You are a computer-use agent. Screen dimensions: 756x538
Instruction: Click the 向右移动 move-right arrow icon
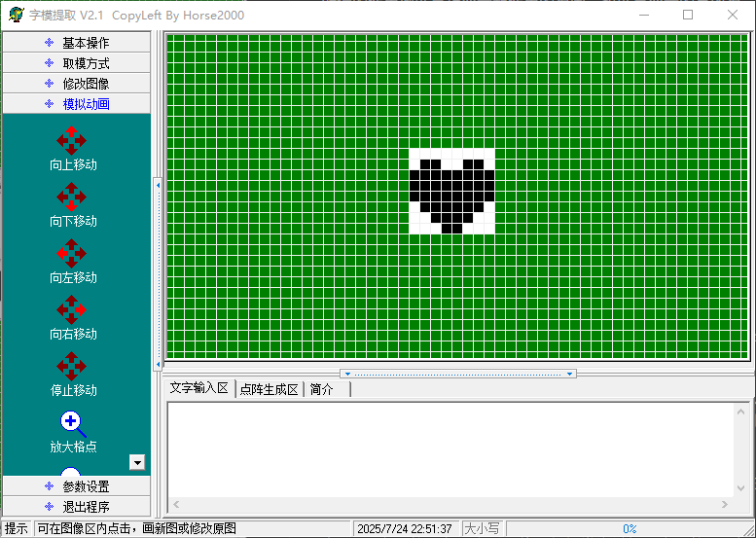[x=71, y=309]
